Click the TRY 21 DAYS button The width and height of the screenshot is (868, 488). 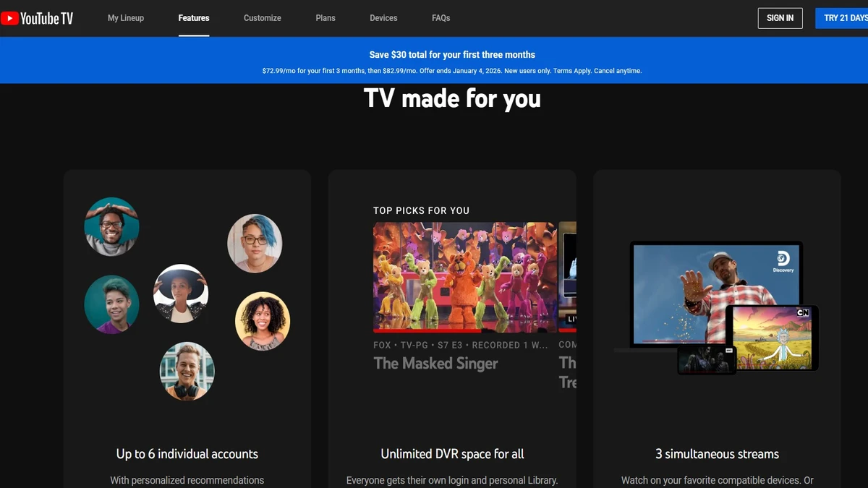pyautogui.click(x=846, y=18)
